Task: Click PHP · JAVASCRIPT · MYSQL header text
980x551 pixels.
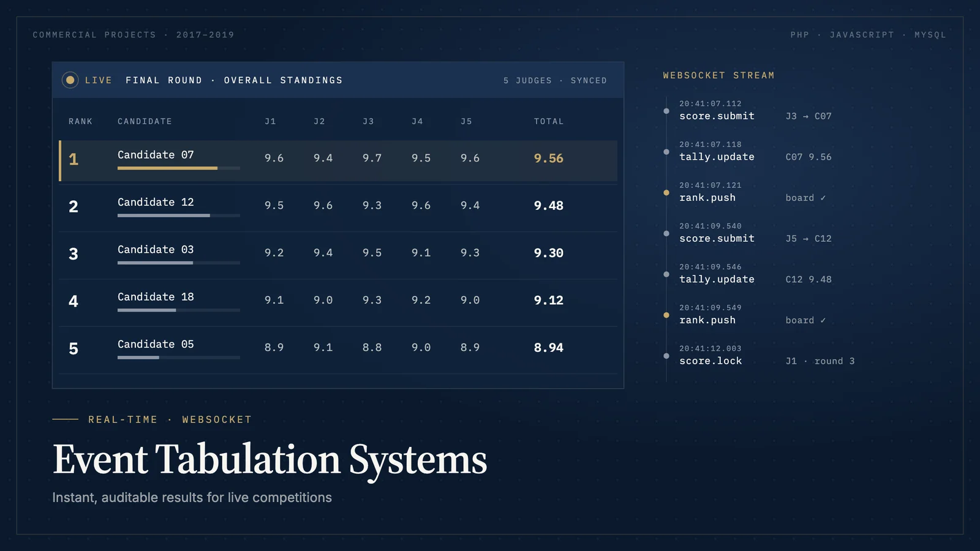Action: 869,35
